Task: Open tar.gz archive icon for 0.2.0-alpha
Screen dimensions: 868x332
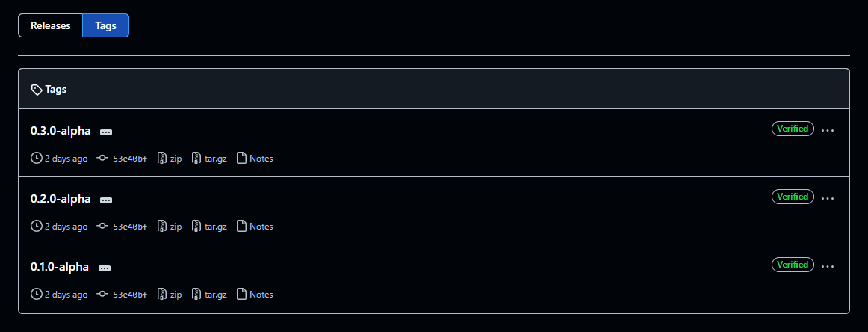Action: pos(196,226)
